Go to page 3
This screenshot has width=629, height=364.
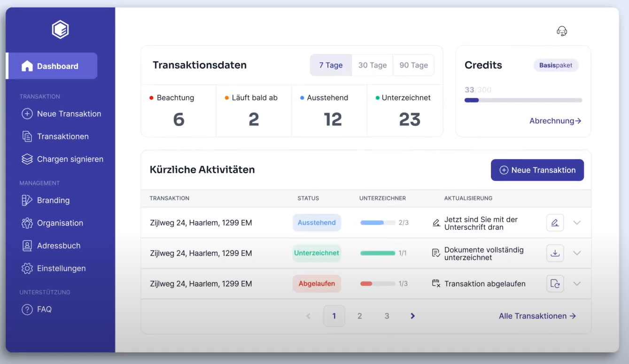(387, 316)
